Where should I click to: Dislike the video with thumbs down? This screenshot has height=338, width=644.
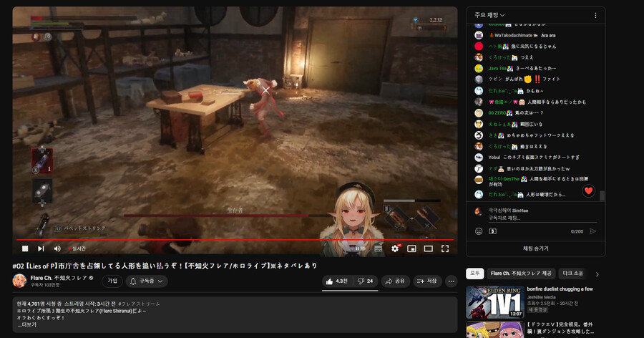[x=366, y=281]
